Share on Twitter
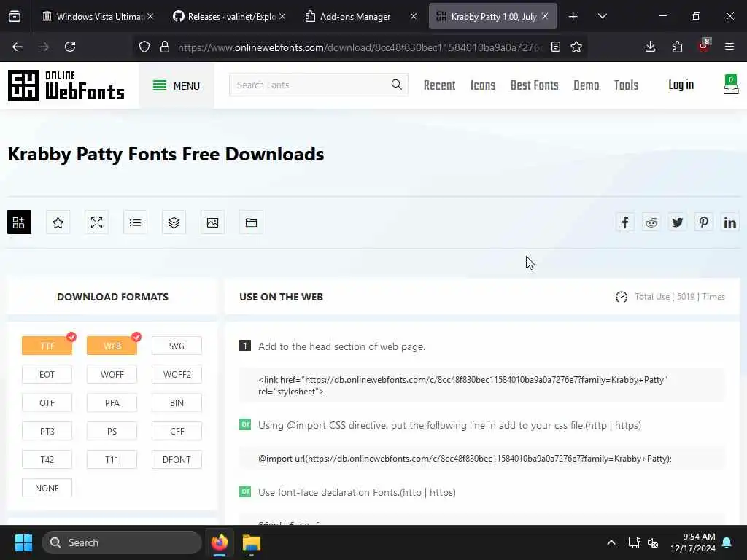The height and width of the screenshot is (560, 747). click(x=678, y=222)
